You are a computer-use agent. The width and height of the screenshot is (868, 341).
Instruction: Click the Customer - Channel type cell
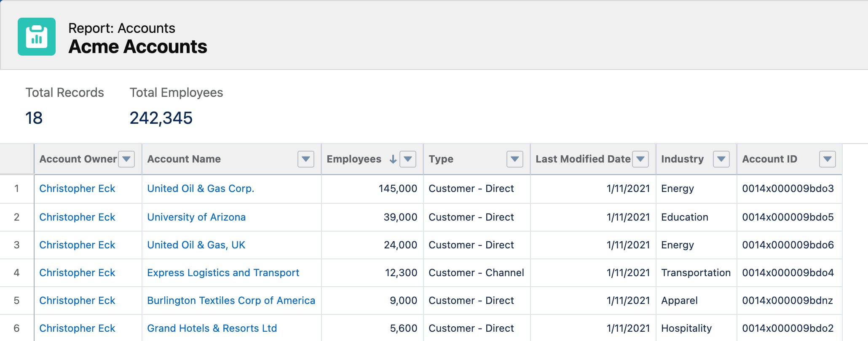[476, 273]
